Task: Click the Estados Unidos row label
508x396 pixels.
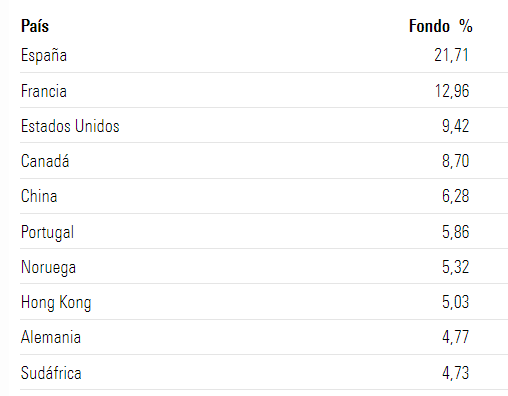Action: tap(70, 126)
